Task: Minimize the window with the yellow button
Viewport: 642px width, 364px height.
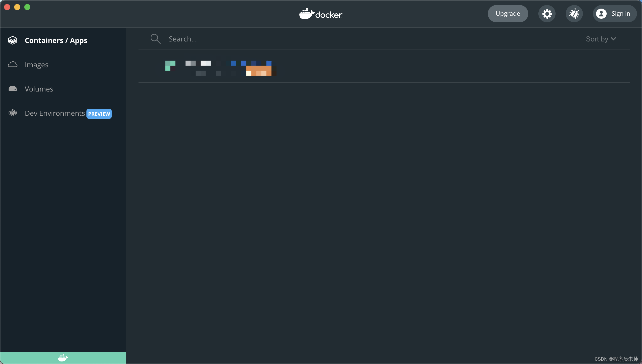Action: tap(17, 7)
